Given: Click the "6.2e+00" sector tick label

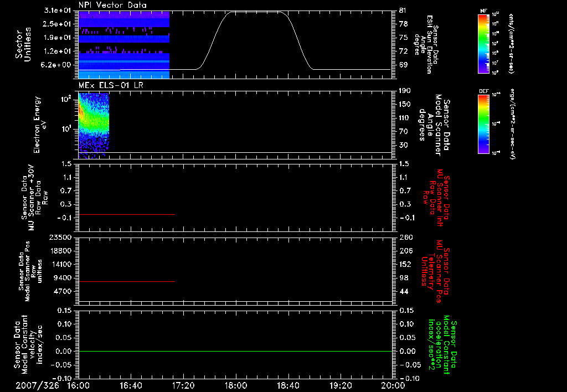Looking at the screenshot, I should [x=57, y=65].
